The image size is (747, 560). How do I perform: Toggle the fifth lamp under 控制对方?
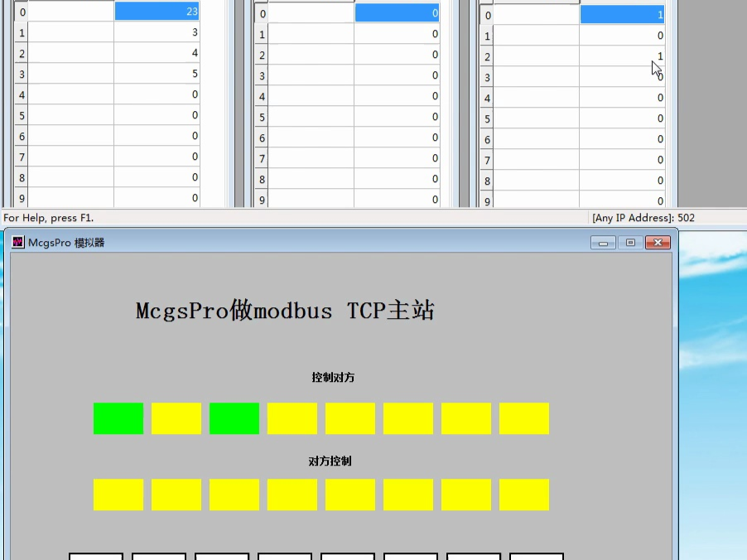tap(350, 418)
